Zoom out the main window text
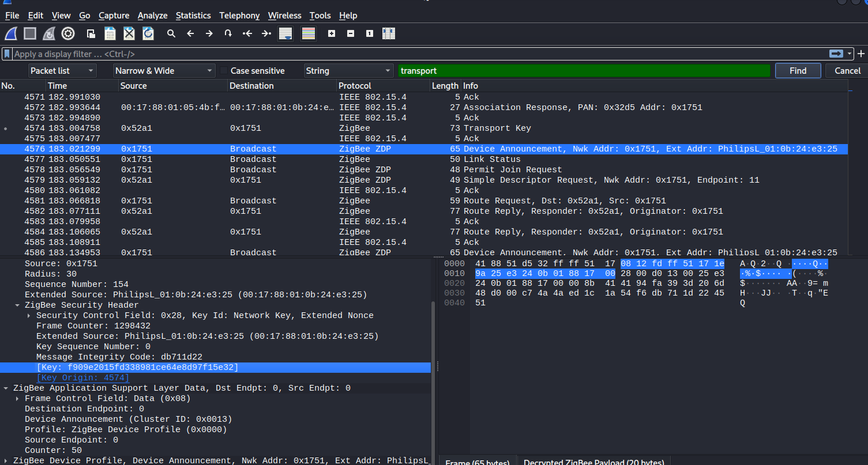 351,33
